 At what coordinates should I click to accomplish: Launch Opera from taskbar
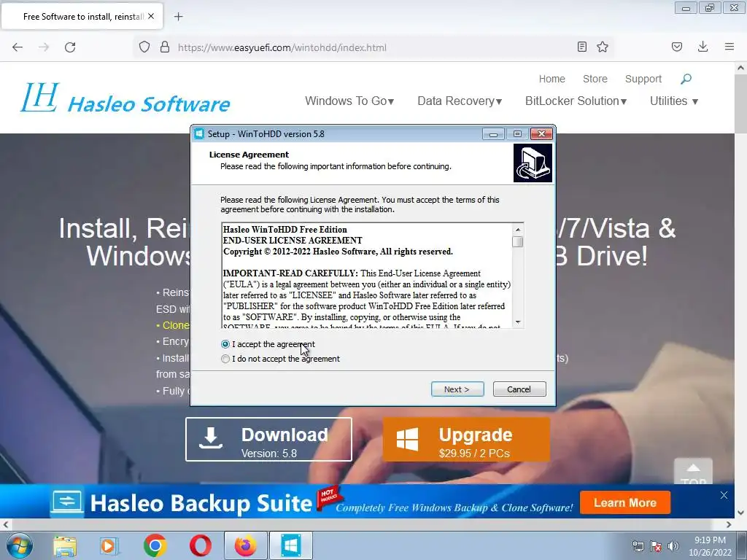click(x=201, y=545)
